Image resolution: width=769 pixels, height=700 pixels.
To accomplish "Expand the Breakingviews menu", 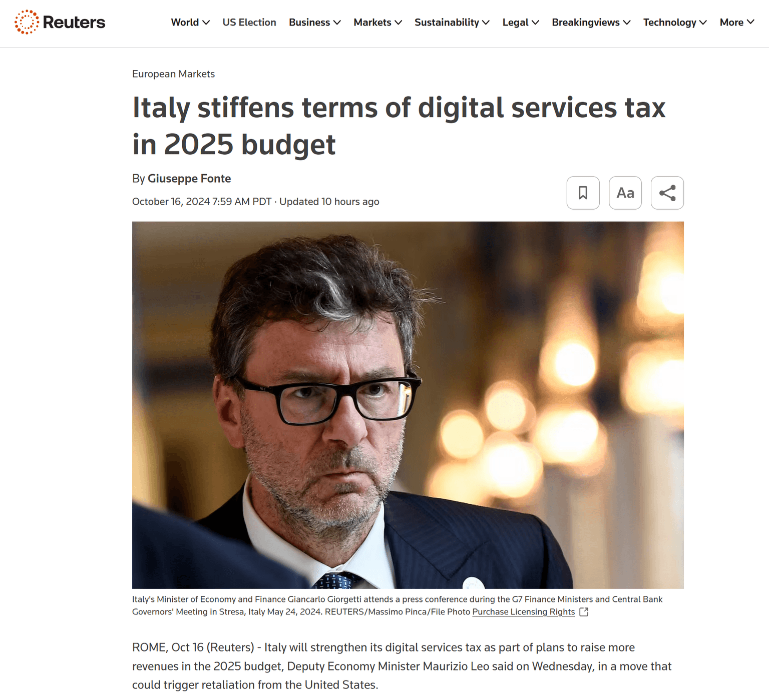I will coord(591,23).
